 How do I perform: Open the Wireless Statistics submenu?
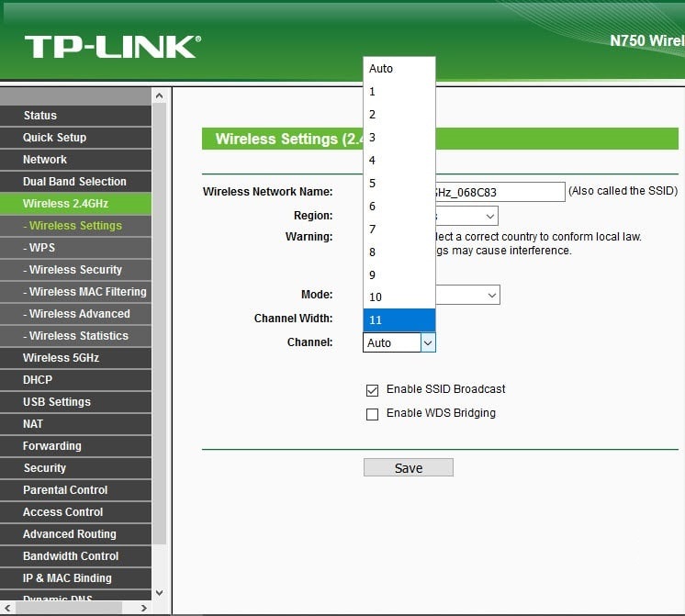coord(75,335)
